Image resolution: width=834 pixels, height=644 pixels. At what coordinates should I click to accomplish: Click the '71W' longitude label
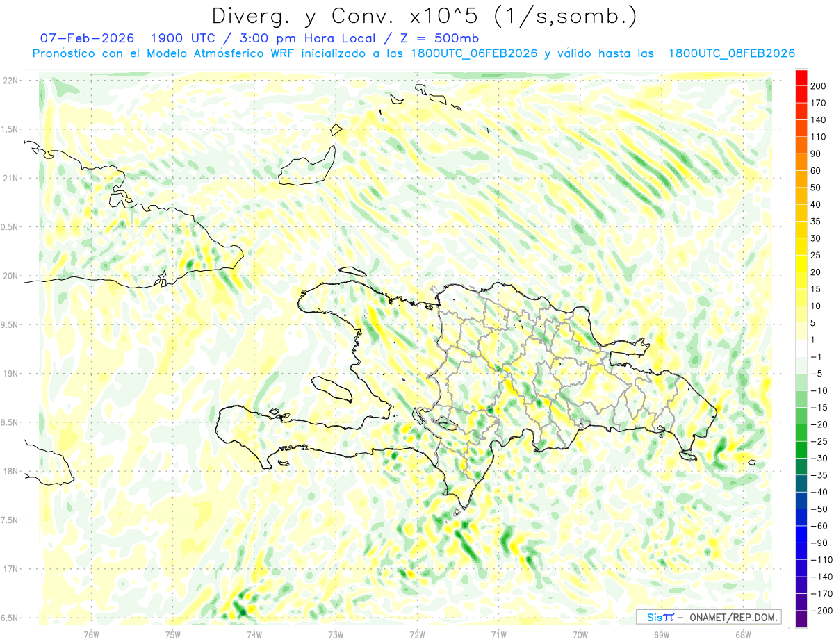tap(498, 634)
